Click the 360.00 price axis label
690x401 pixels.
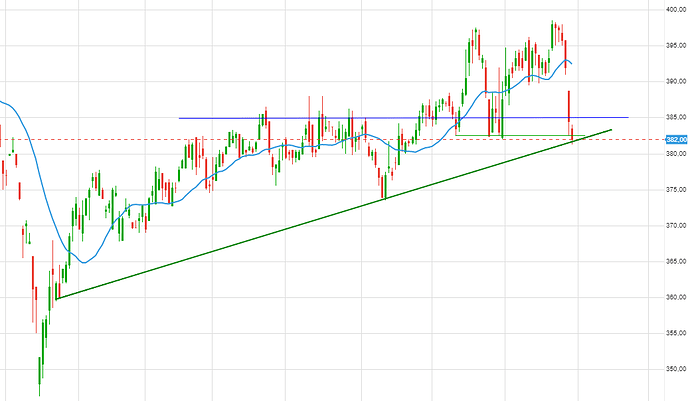(673, 298)
